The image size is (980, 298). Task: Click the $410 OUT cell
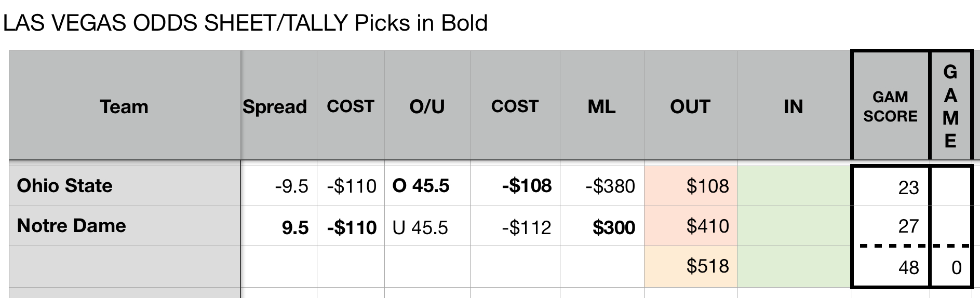[690, 226]
